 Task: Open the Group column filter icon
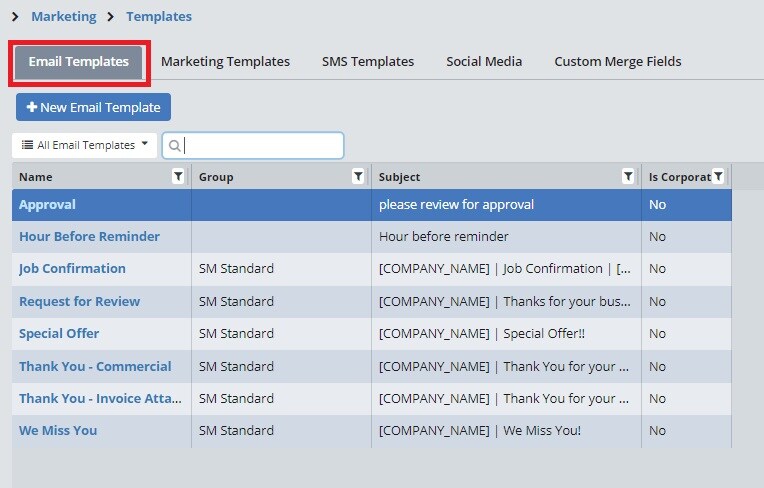358,177
